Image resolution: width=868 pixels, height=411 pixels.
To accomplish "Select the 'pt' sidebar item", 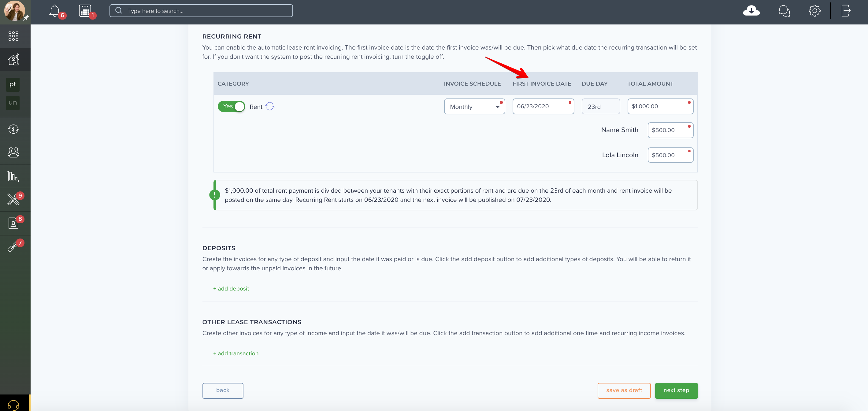I will 13,84.
